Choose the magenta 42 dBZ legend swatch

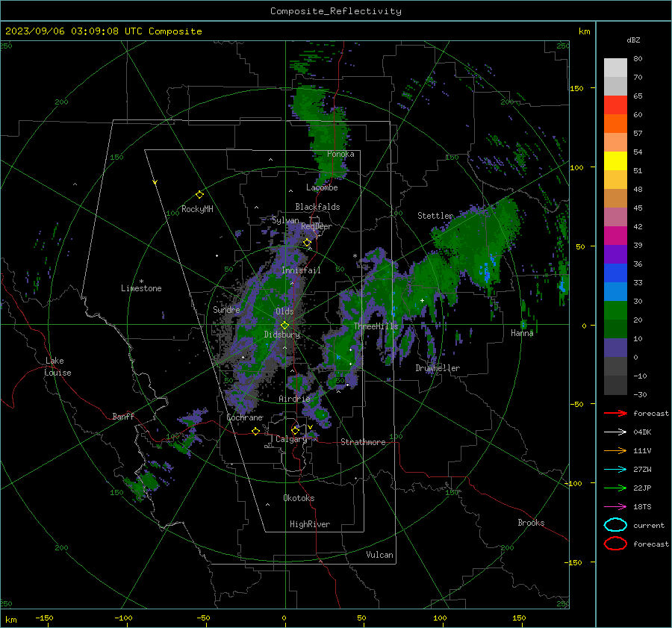(x=615, y=235)
